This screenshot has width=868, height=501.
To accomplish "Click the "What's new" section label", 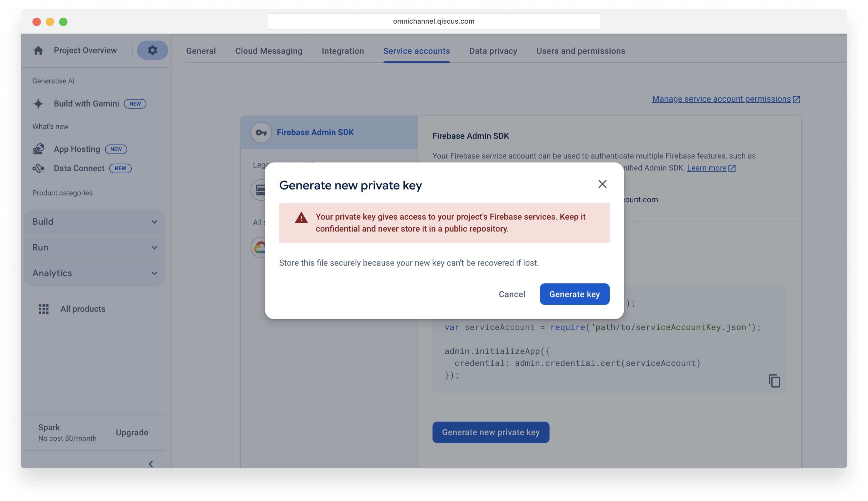I will tap(50, 127).
